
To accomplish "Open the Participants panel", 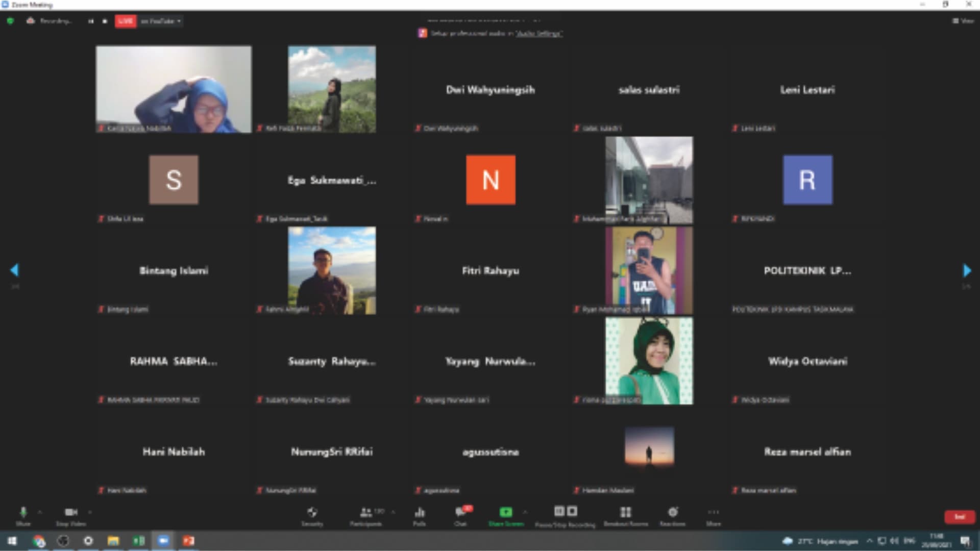I will [366, 512].
